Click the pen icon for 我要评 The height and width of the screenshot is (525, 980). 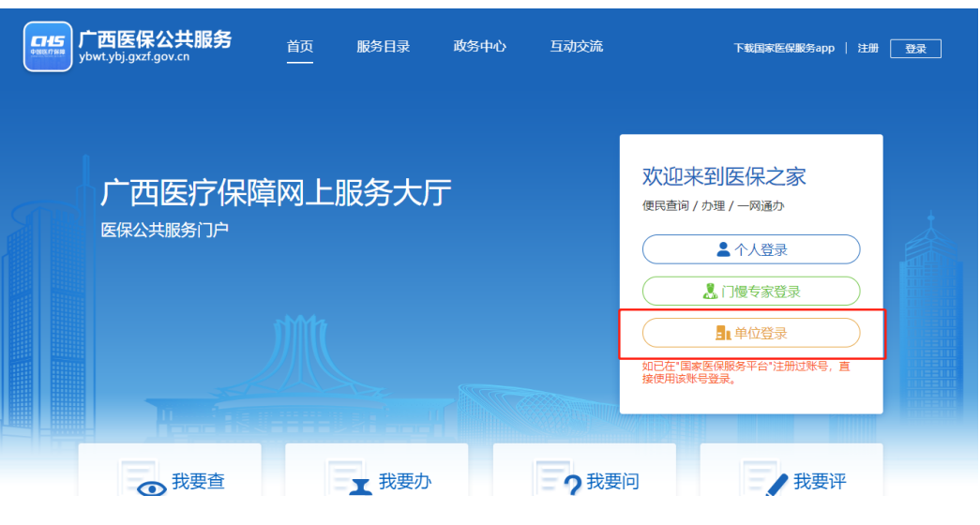(776, 486)
